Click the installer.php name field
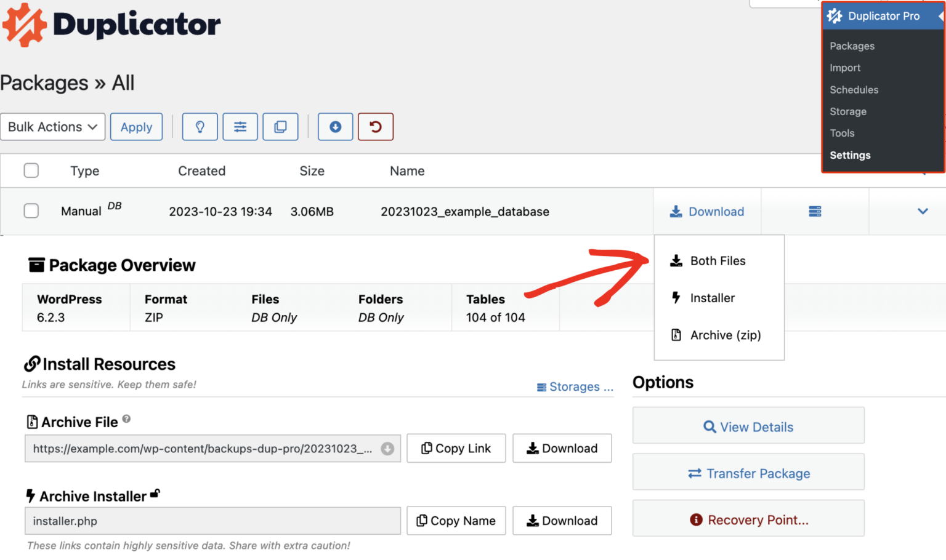 point(212,521)
